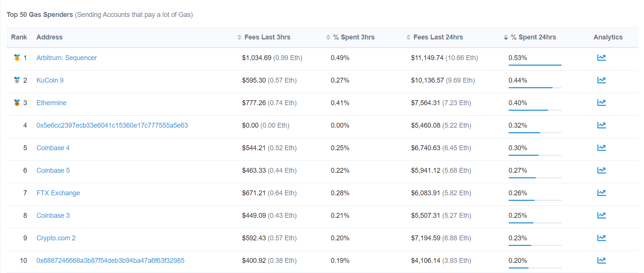Sort by % Spent 24hrs column
This screenshot has width=644, height=273.
point(530,37)
